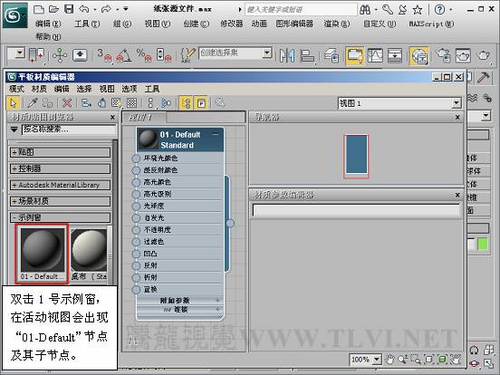Click the Zoom Region tool icon

415,359
